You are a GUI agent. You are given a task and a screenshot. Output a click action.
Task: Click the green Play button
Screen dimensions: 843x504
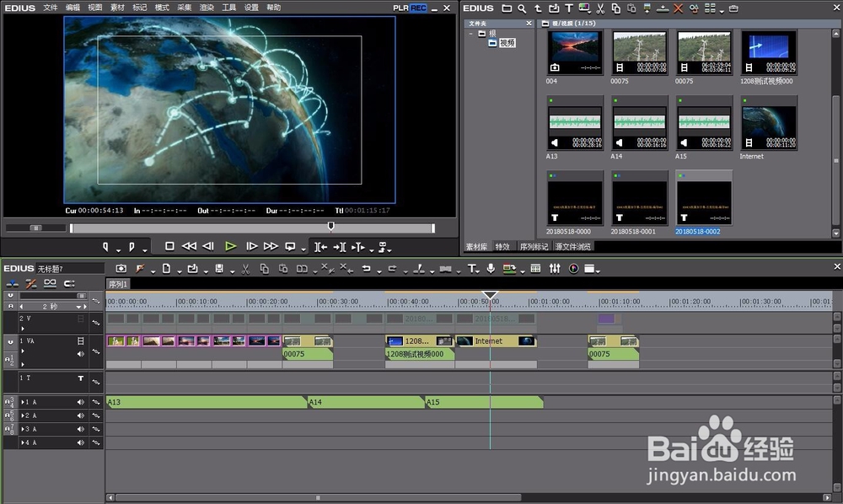click(x=231, y=246)
